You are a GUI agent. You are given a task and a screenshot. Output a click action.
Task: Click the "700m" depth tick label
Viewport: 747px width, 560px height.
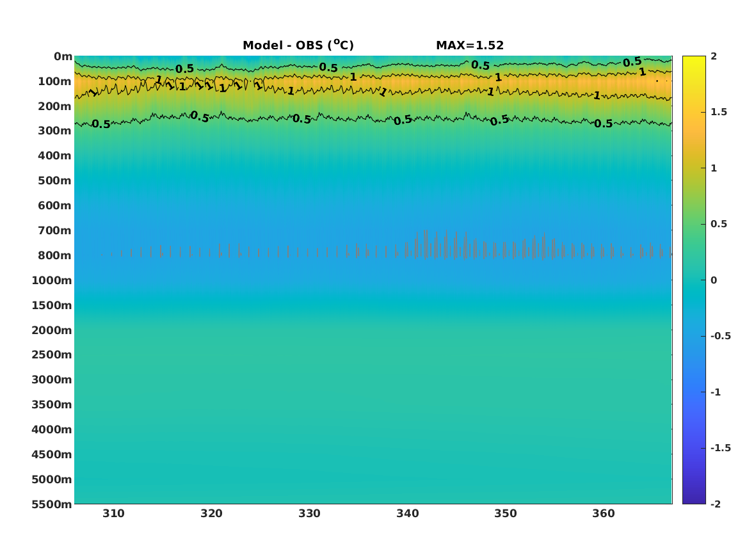click(x=55, y=230)
